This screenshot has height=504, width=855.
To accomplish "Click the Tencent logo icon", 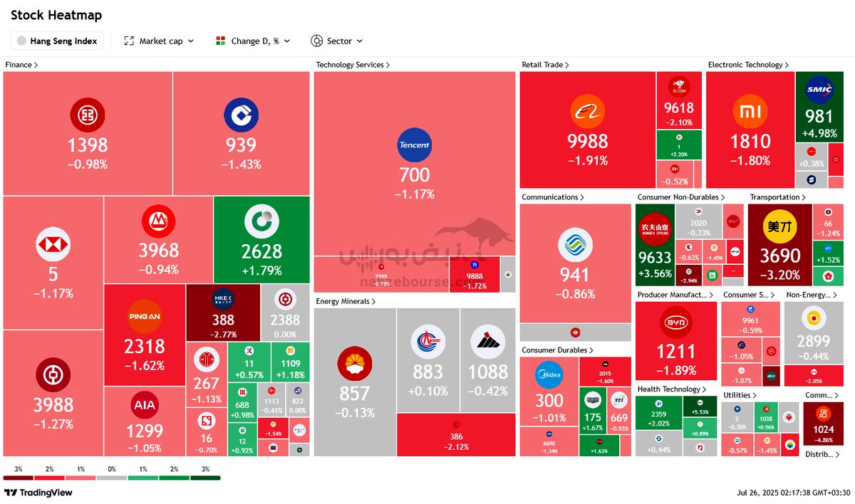I will pos(414,145).
